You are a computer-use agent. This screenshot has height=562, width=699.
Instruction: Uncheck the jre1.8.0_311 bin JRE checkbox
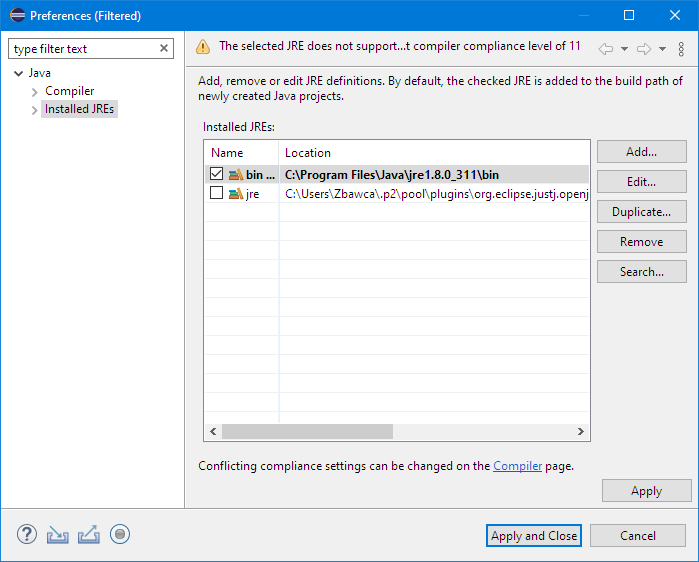coord(217,174)
